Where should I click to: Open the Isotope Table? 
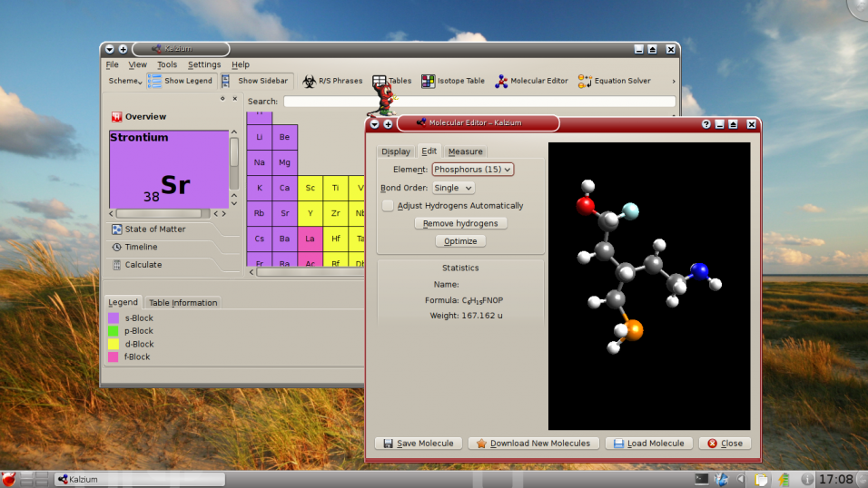pyautogui.click(x=454, y=81)
